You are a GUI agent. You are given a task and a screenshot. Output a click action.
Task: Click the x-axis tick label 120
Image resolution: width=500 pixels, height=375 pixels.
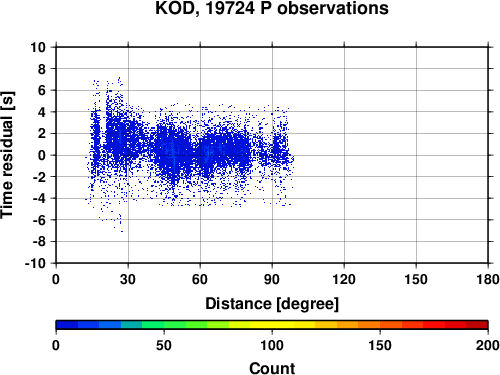tap(344, 279)
